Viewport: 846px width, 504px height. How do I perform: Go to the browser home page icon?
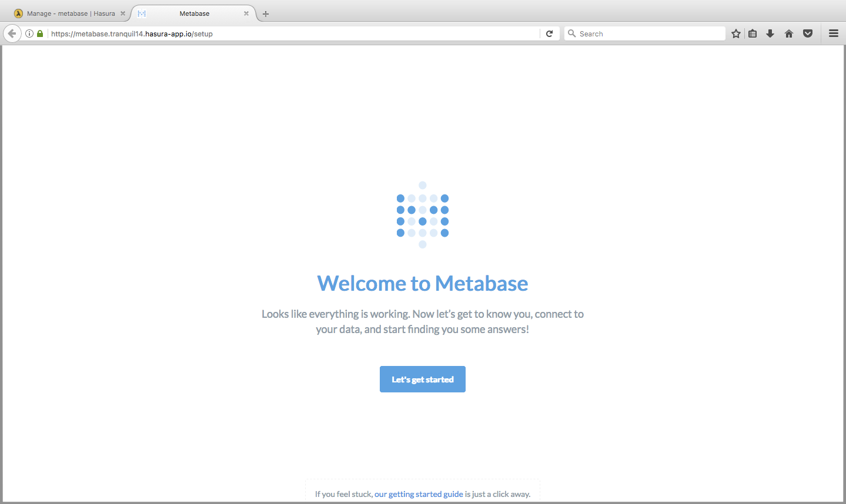coord(789,33)
